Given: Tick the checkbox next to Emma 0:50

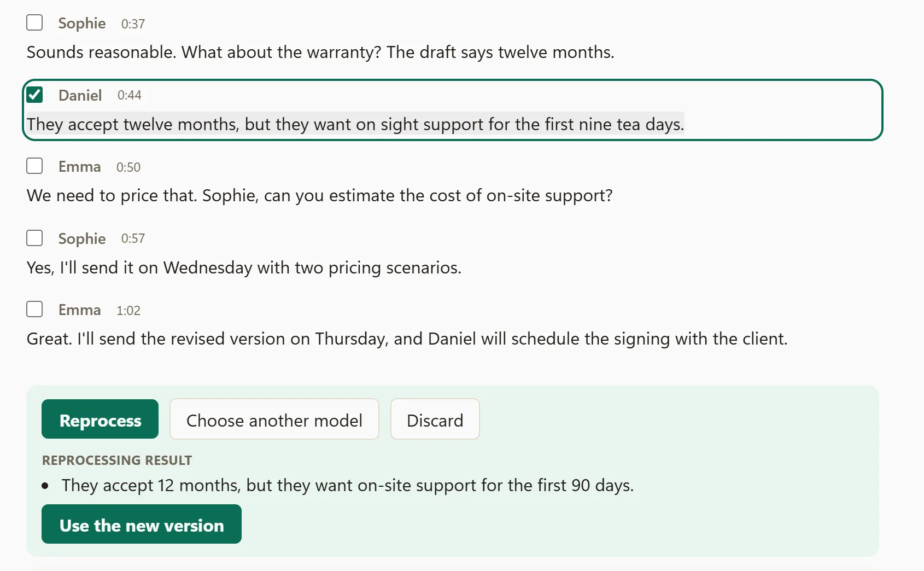Looking at the screenshot, I should pyautogui.click(x=34, y=166).
